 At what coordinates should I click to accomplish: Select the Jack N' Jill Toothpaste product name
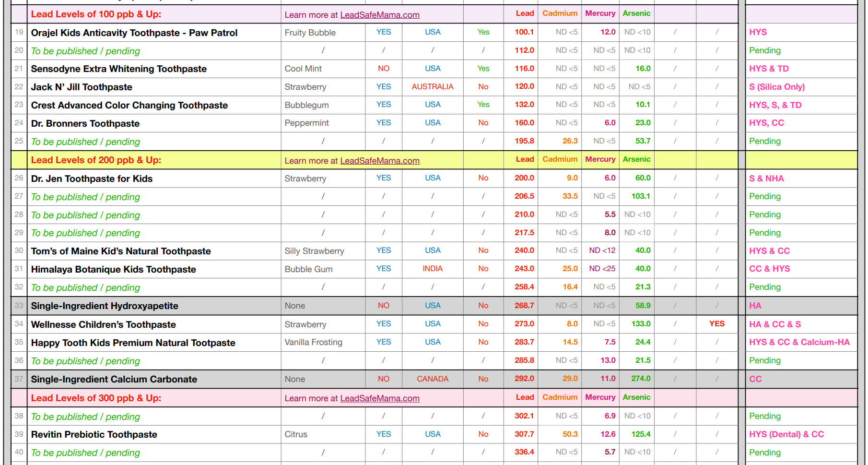[x=82, y=87]
